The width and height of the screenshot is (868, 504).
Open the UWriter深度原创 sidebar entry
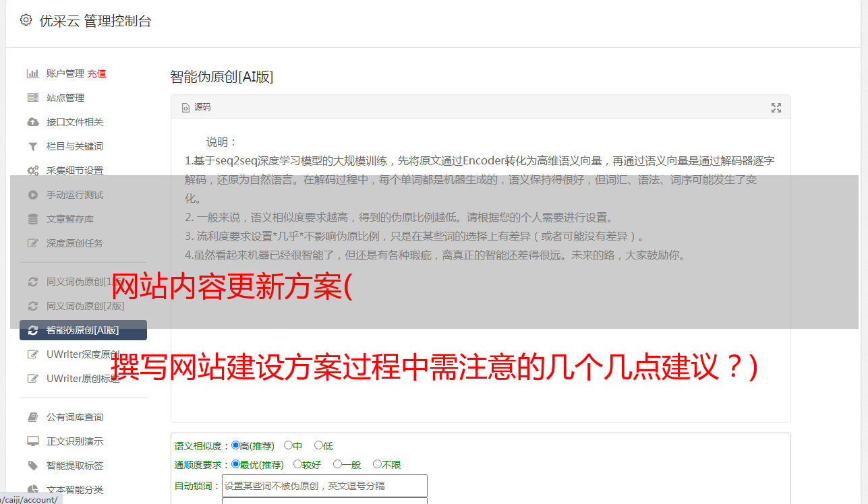pyautogui.click(x=83, y=354)
